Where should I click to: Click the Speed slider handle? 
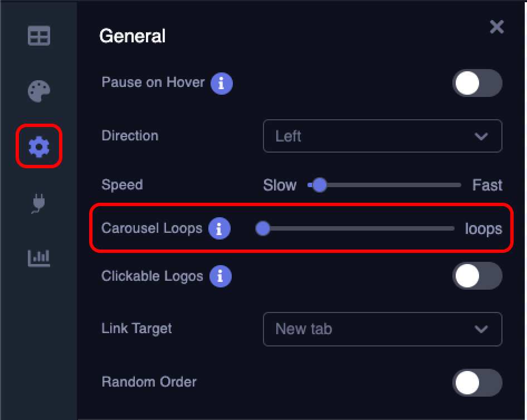(x=319, y=185)
